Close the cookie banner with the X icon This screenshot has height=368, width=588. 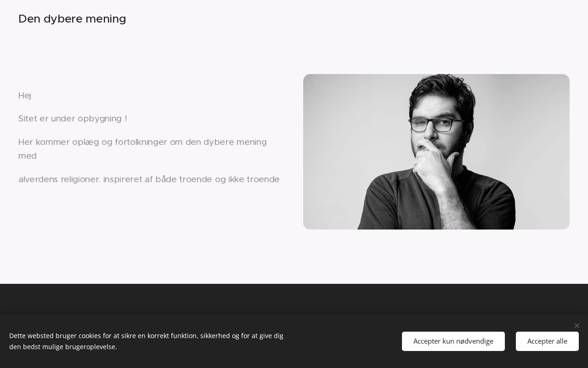click(577, 326)
